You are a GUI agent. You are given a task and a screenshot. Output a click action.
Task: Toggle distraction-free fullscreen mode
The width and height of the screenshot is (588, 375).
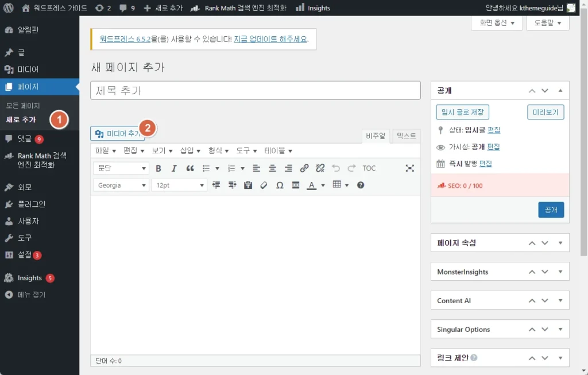[x=410, y=168]
